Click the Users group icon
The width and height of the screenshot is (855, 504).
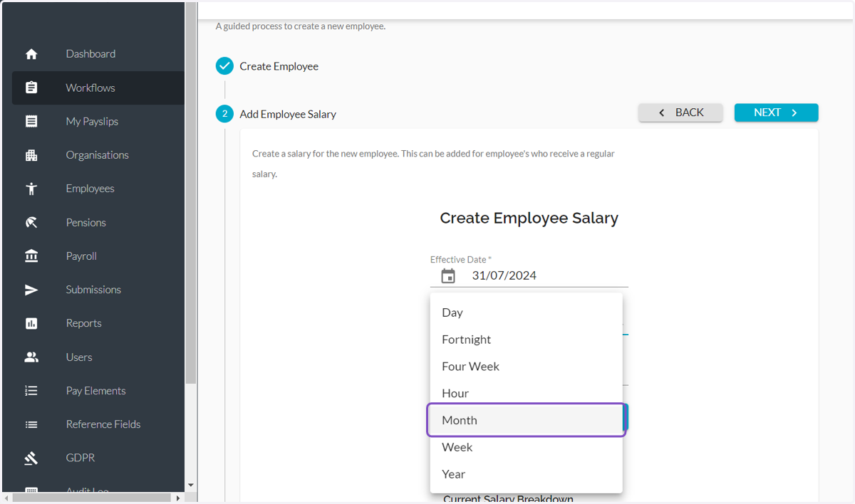pos(31,357)
